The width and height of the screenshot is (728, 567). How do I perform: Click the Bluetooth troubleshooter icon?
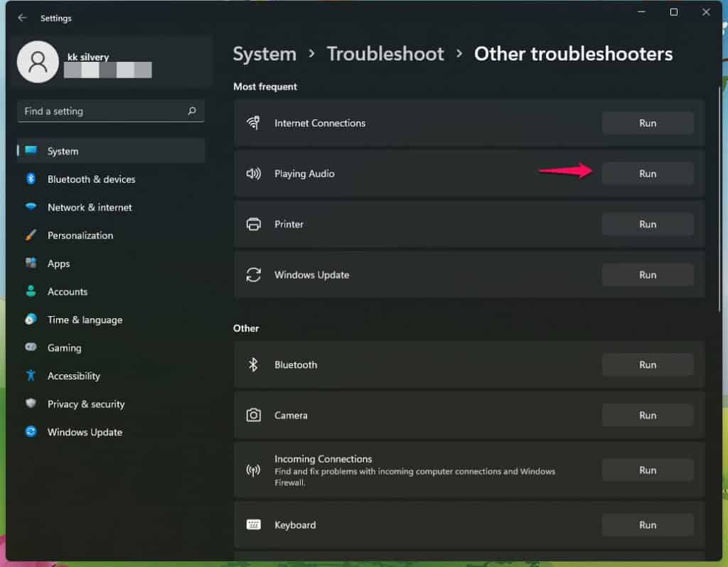(253, 364)
